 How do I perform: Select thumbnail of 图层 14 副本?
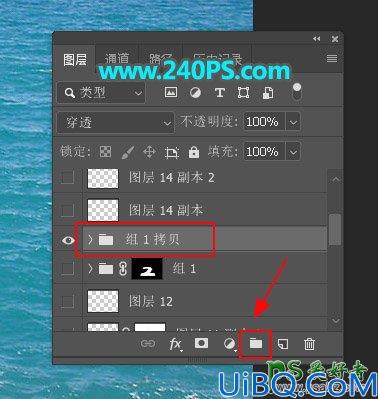pos(103,210)
